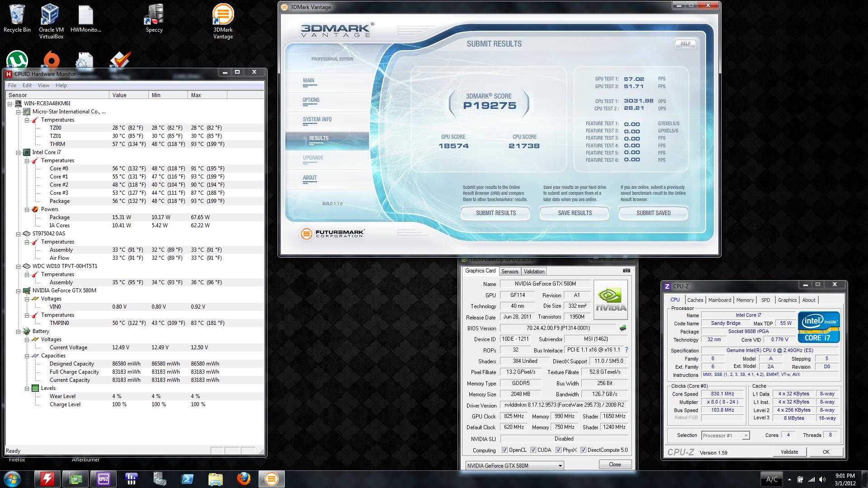Open Server Manager taskbar icon
This screenshot has height=488, width=868.
coord(160,479)
